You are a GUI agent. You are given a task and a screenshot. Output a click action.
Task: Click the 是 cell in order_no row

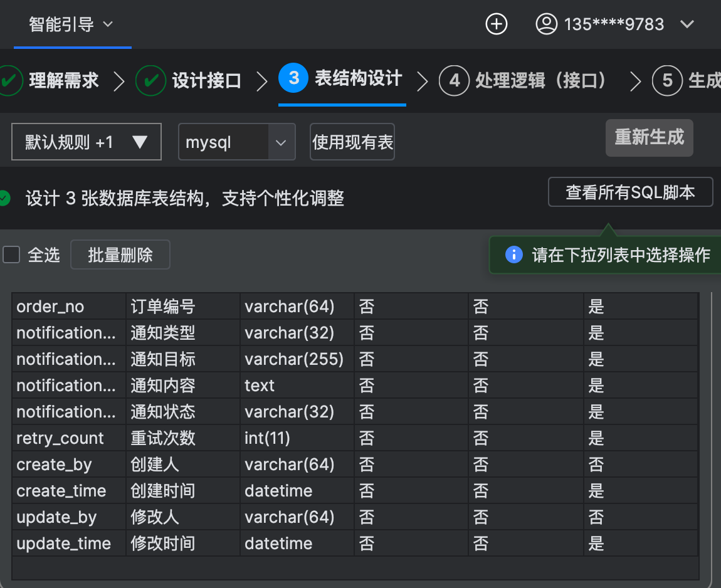tap(641, 306)
